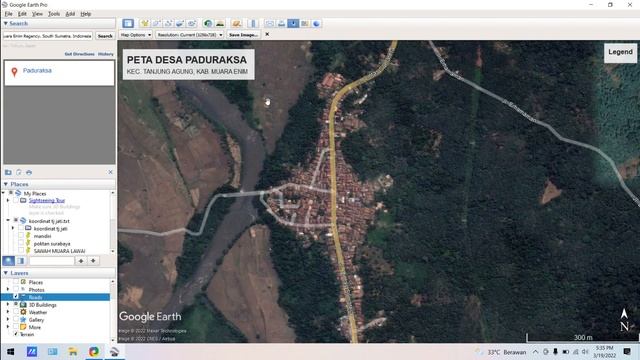
Task: Clear search results with the X icon
Action: 110,172
